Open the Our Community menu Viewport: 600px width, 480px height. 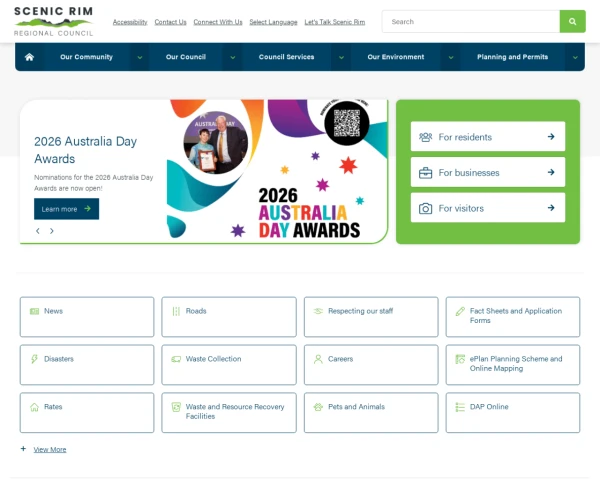click(86, 57)
